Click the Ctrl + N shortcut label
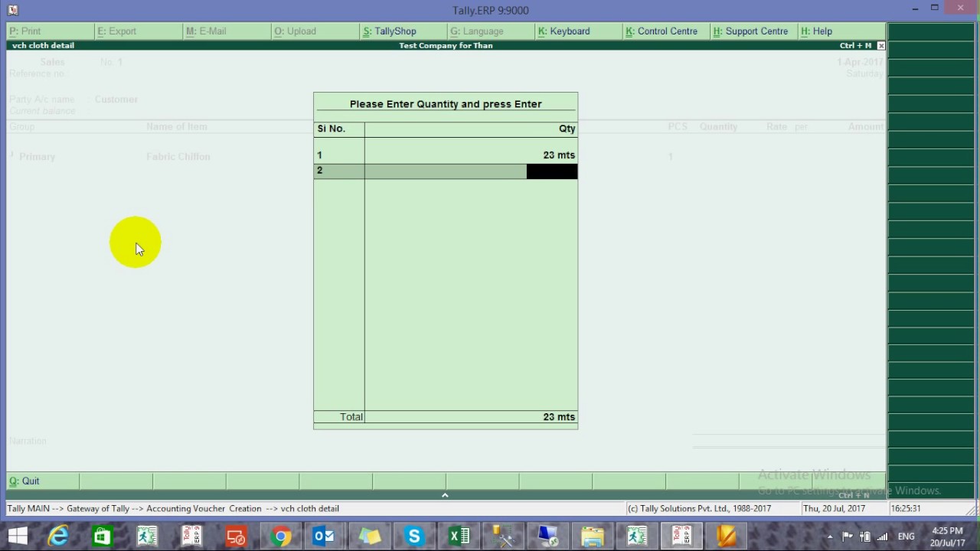 [x=854, y=495]
